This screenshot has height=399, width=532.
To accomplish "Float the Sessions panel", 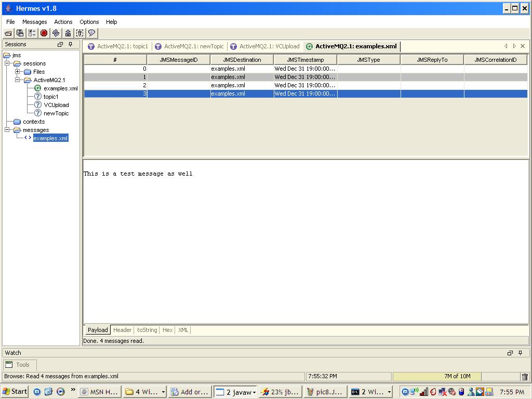I will click(60, 45).
